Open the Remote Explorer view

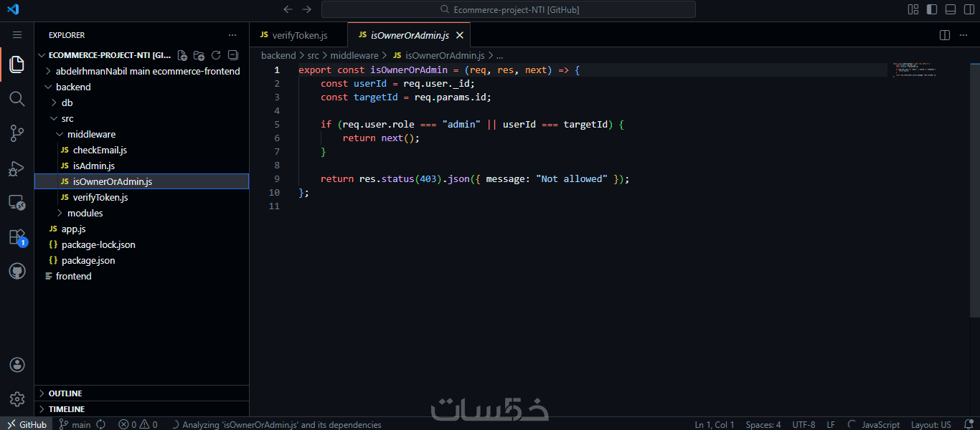[17, 202]
